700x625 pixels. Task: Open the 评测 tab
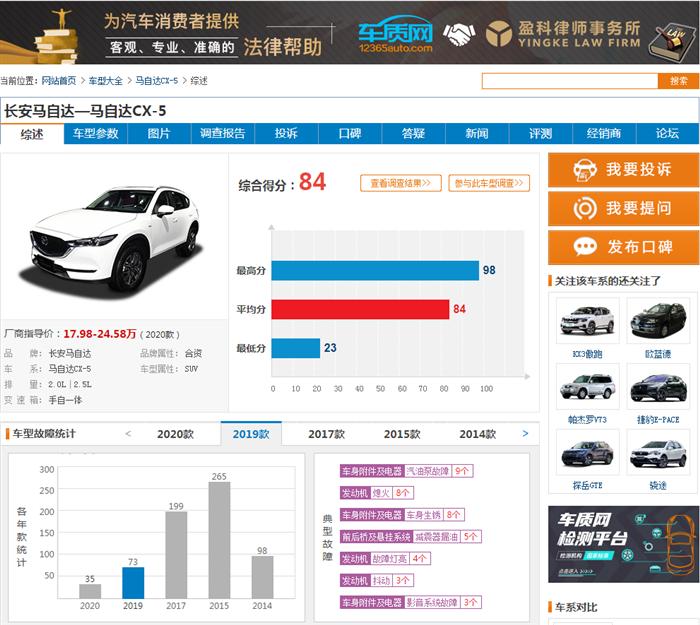541,133
